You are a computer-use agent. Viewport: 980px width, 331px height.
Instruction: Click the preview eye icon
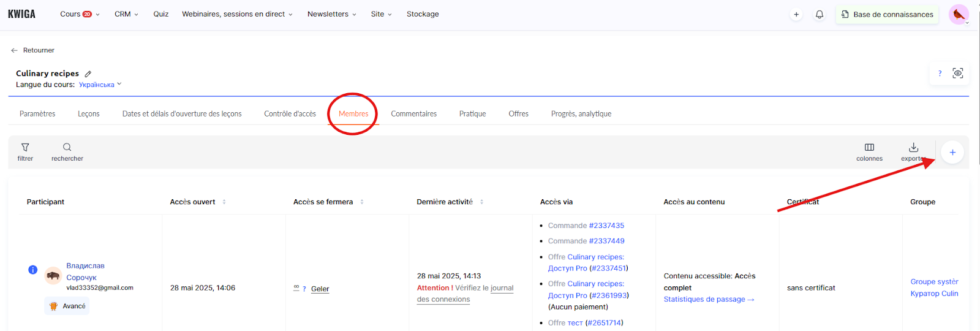(x=958, y=73)
